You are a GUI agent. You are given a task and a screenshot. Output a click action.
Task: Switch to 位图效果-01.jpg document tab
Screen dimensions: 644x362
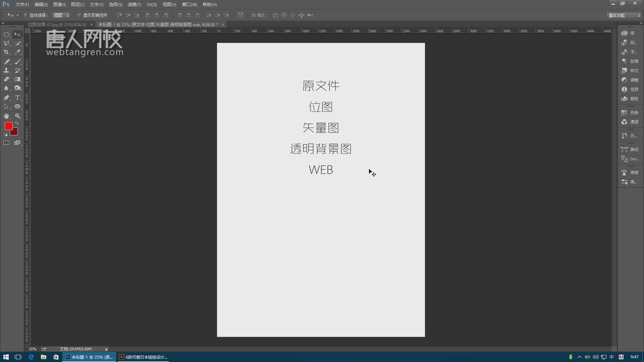(57, 24)
